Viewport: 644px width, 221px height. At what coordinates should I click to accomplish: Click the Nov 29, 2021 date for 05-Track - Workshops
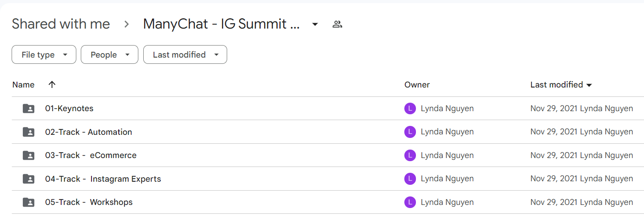click(554, 202)
